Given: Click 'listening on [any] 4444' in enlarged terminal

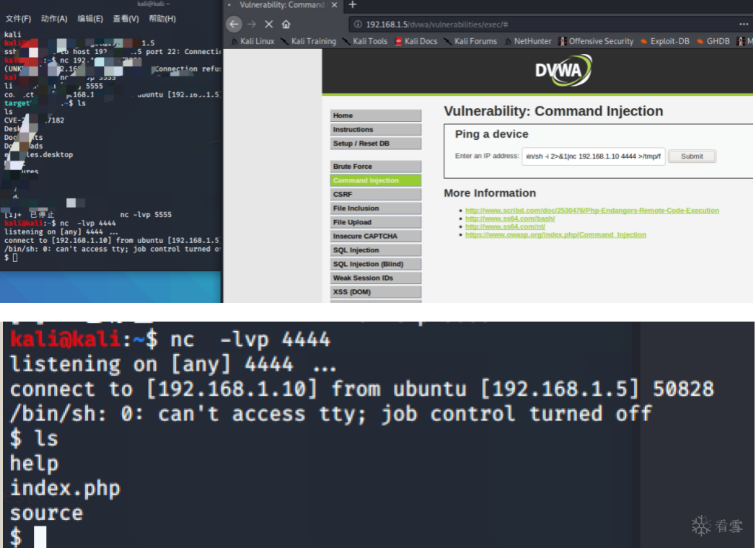Looking at the screenshot, I should click(152, 364).
